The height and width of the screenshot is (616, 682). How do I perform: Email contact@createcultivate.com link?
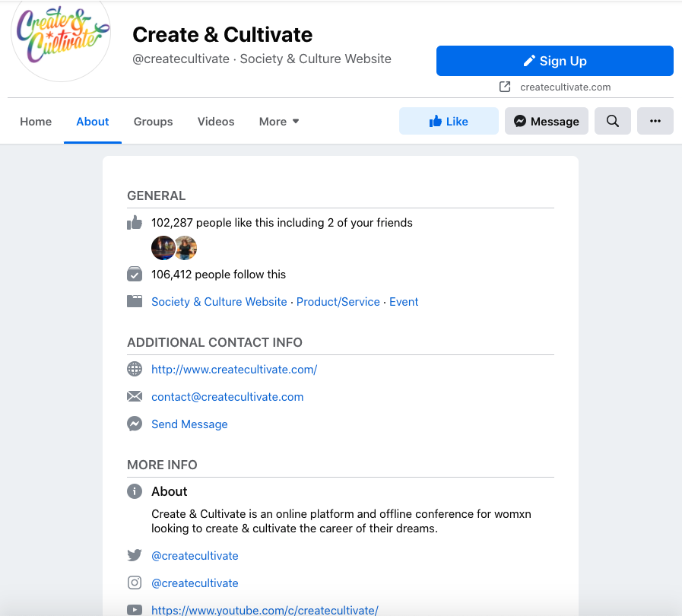click(x=227, y=397)
